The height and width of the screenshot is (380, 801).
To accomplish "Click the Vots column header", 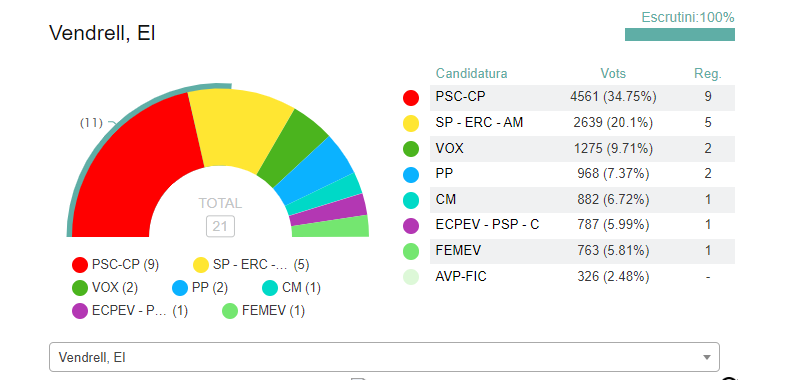I will pos(613,74).
